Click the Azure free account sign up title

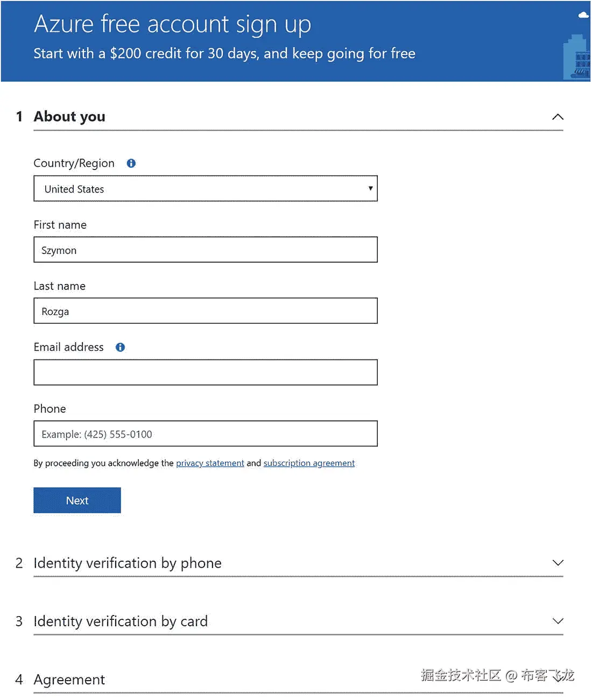click(x=172, y=24)
